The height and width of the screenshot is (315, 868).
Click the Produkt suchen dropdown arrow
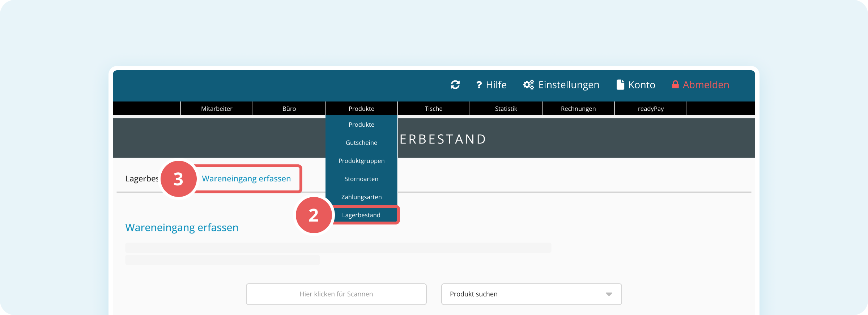tap(609, 294)
